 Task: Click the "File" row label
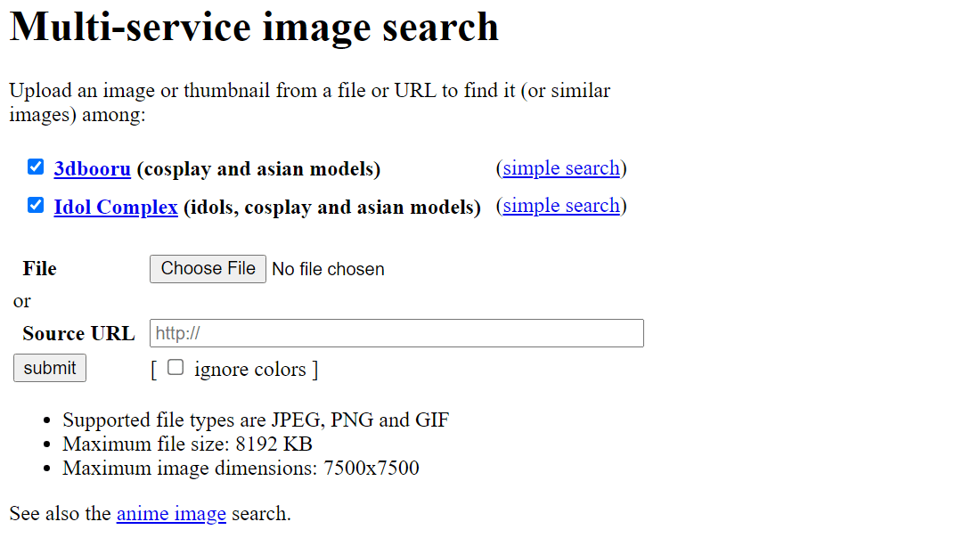(39, 269)
